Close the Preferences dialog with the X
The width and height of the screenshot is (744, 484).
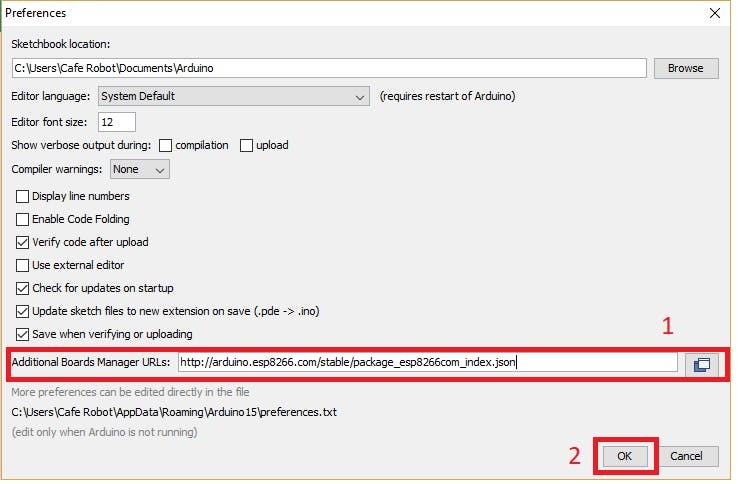coord(715,13)
